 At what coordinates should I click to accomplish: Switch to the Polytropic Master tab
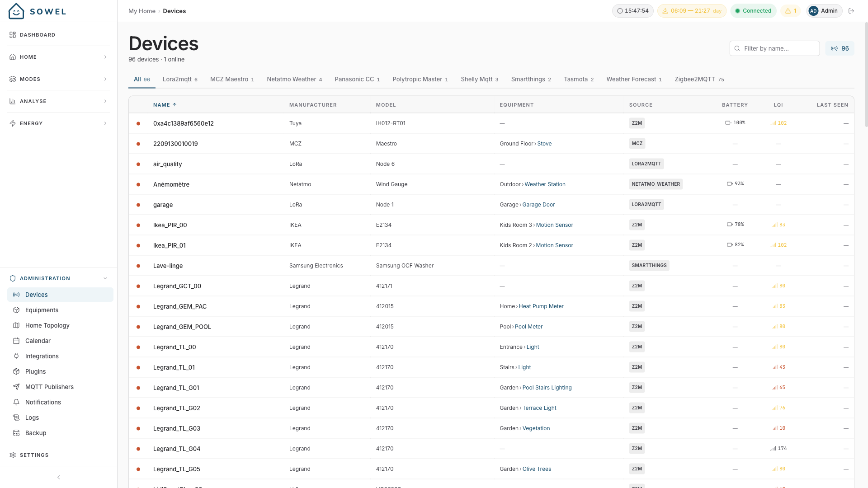(420, 79)
